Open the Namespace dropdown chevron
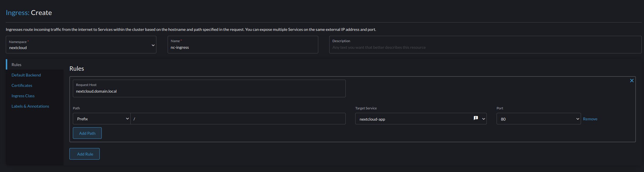The image size is (644, 172). click(x=153, y=45)
